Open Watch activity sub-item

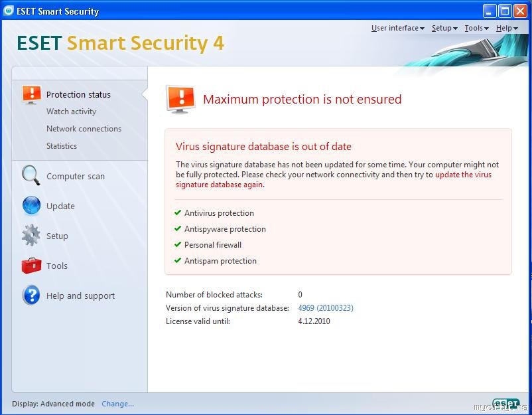(71, 112)
